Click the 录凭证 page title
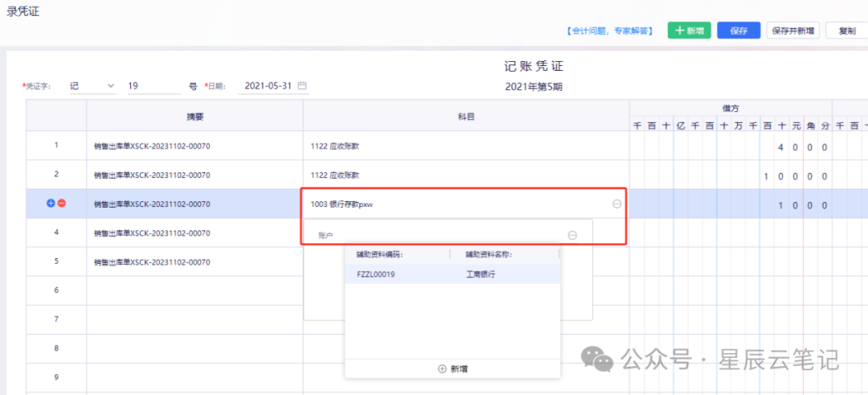Screen dimensions: 868x395 tap(23, 10)
